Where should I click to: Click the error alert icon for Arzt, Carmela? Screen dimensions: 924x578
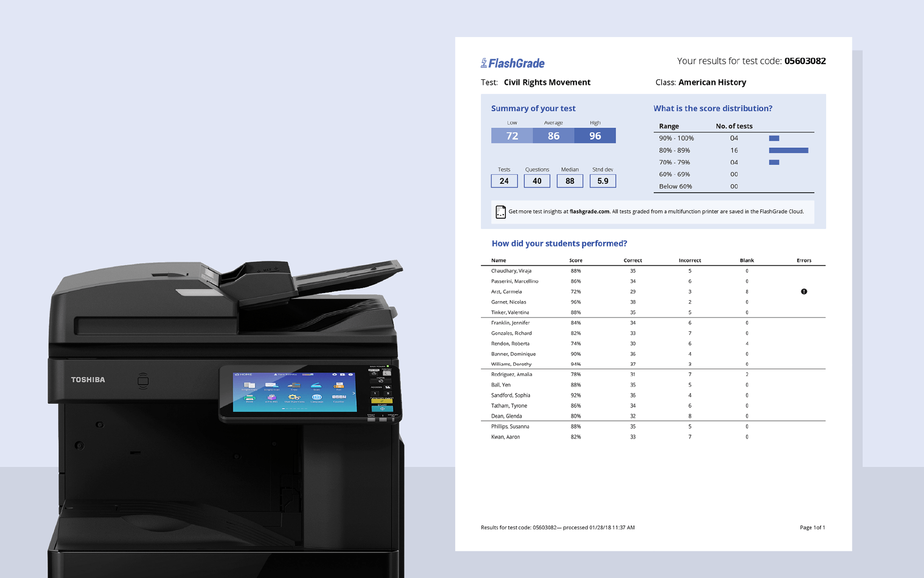pyautogui.click(x=804, y=291)
